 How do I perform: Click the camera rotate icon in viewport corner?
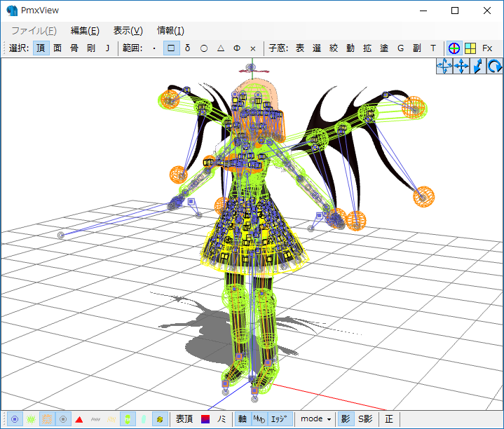pyautogui.click(x=495, y=66)
